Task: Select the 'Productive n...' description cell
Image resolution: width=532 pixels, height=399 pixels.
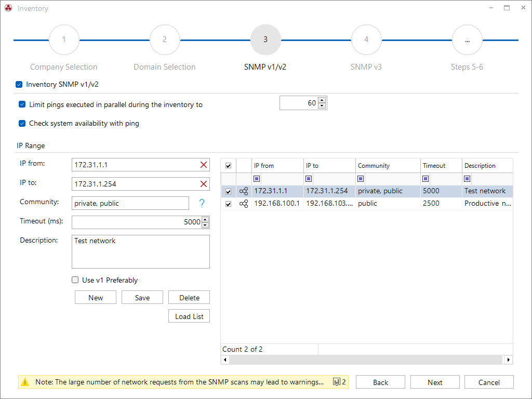Action: (x=487, y=204)
